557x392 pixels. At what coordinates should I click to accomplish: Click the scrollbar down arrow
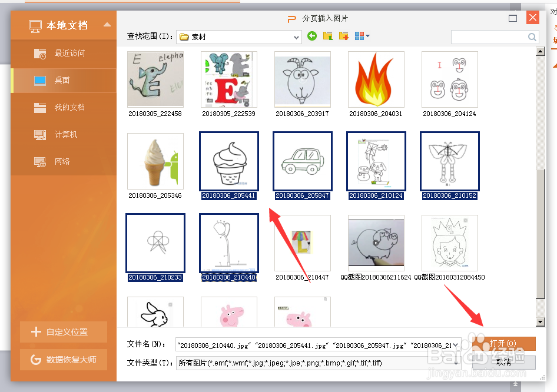point(540,322)
